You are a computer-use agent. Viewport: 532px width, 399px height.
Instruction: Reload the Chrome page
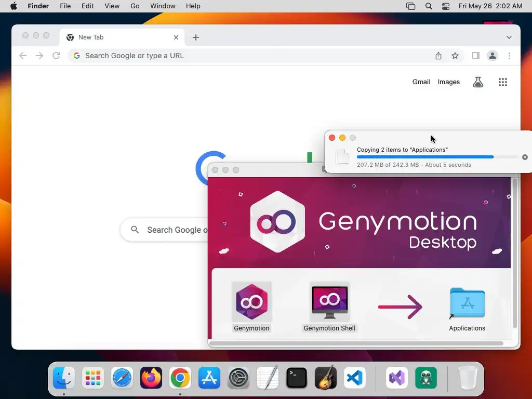pyautogui.click(x=56, y=56)
